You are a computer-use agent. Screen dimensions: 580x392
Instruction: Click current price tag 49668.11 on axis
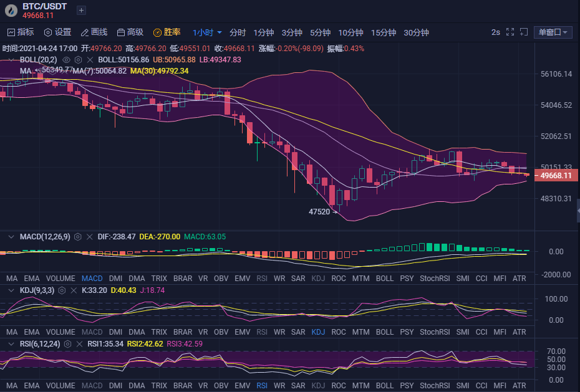pos(557,176)
